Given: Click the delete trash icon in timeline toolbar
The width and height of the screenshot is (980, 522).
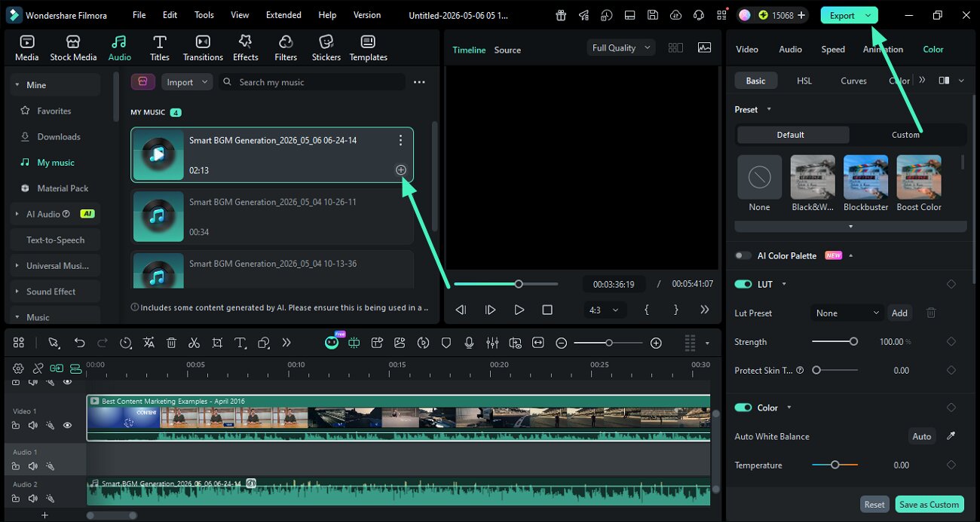Looking at the screenshot, I should pos(171,343).
